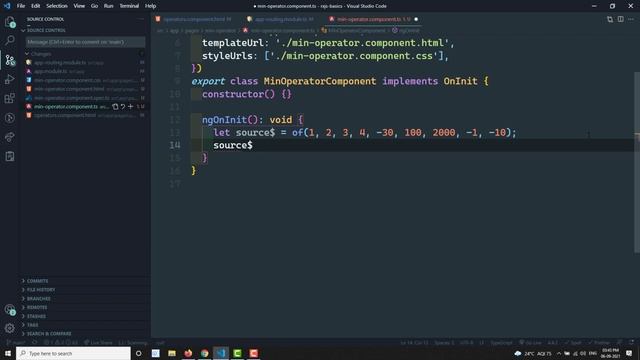Click MinOperatorComponent breadcrumb item

(353, 31)
